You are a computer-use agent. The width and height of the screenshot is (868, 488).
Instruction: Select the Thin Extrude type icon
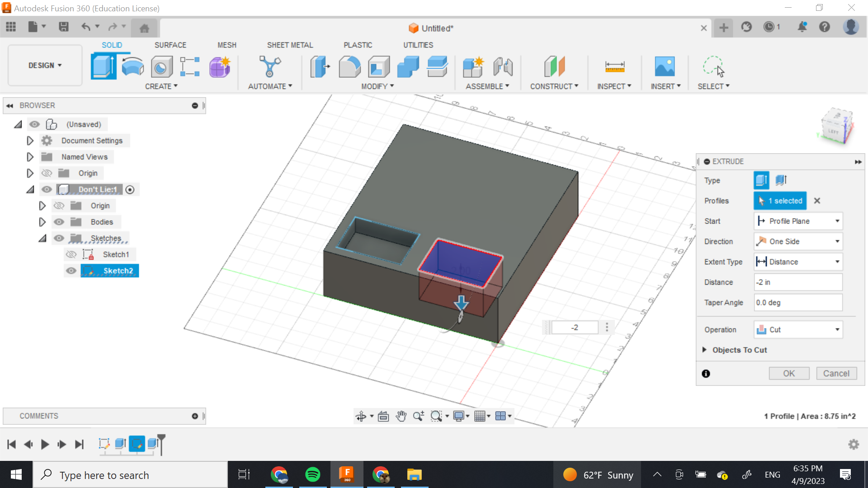(781, 180)
